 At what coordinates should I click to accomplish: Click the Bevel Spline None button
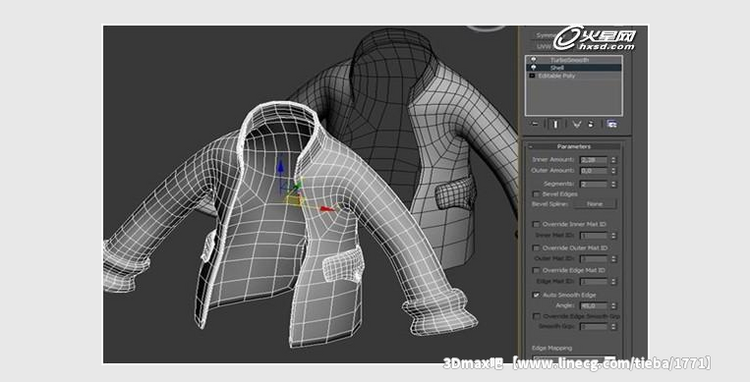[x=595, y=204]
